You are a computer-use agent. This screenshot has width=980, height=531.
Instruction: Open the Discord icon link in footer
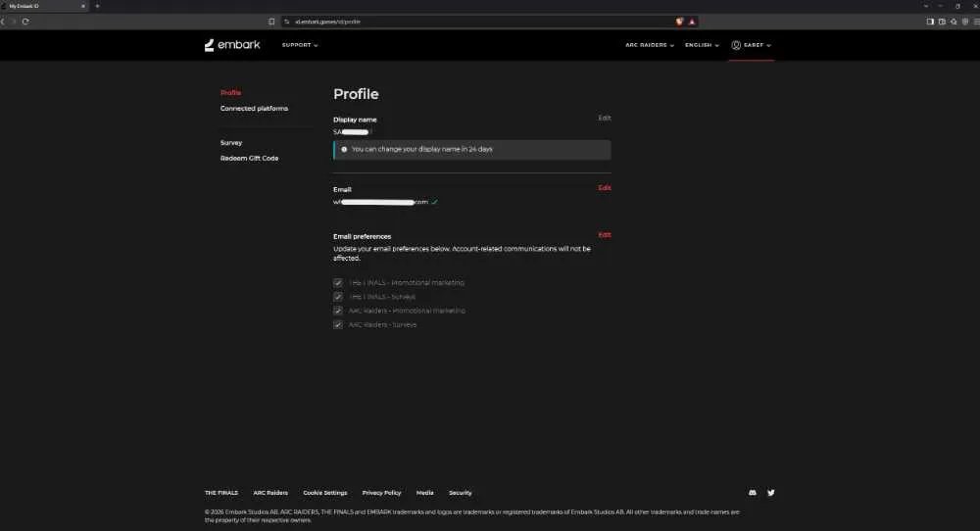pos(753,492)
